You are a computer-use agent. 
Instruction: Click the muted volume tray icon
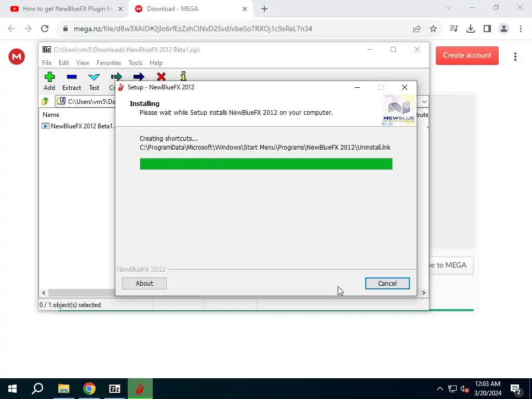(x=464, y=389)
